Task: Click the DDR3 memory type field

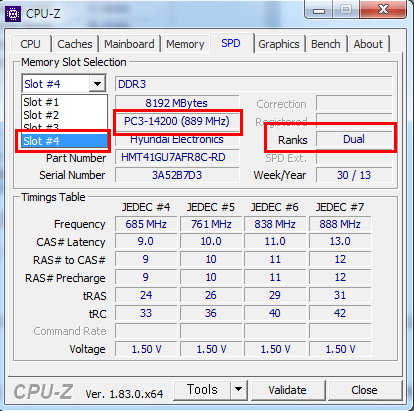Action: [x=253, y=84]
